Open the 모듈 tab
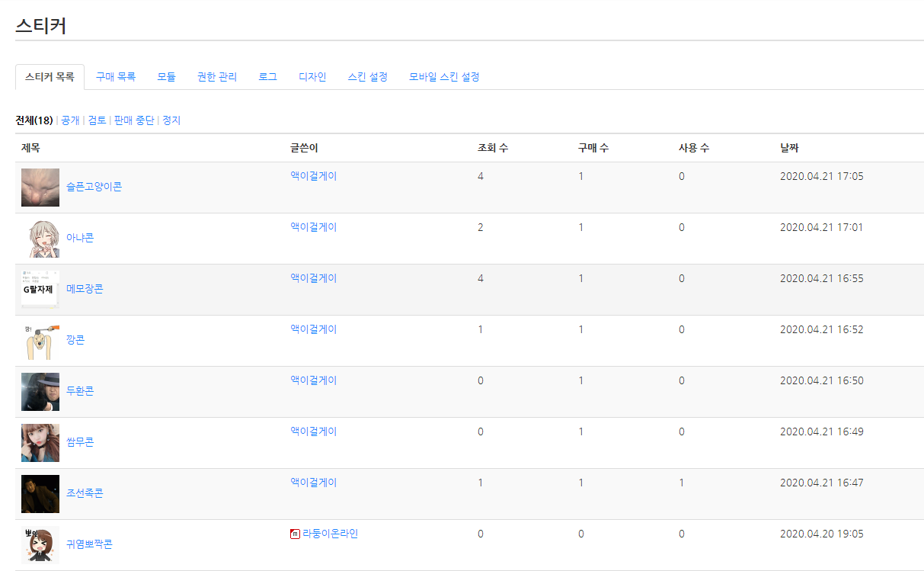The height and width of the screenshot is (571, 924). tap(166, 77)
